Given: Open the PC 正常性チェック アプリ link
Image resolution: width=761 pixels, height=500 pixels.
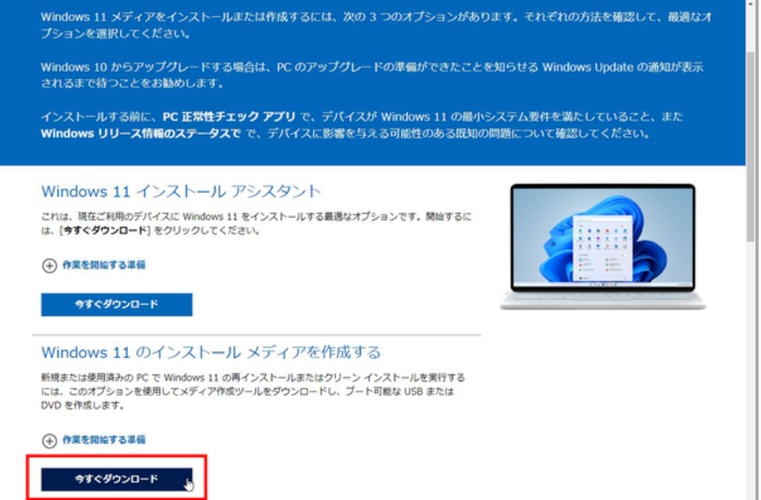Looking at the screenshot, I should [229, 117].
